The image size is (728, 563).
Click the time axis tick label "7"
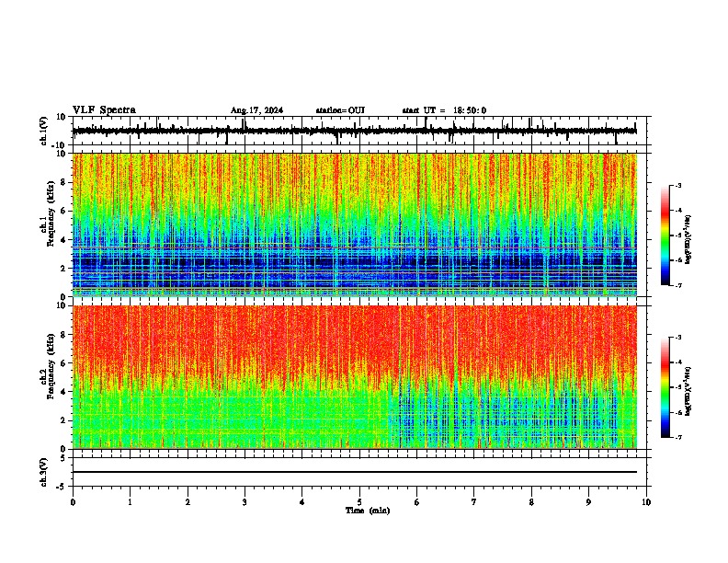474,502
